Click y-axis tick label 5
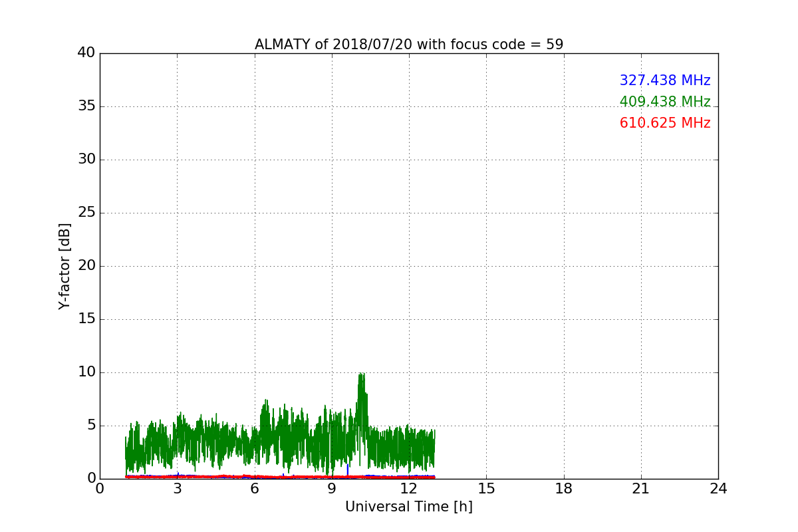Viewport: 798px width, 532px height. 90,426
